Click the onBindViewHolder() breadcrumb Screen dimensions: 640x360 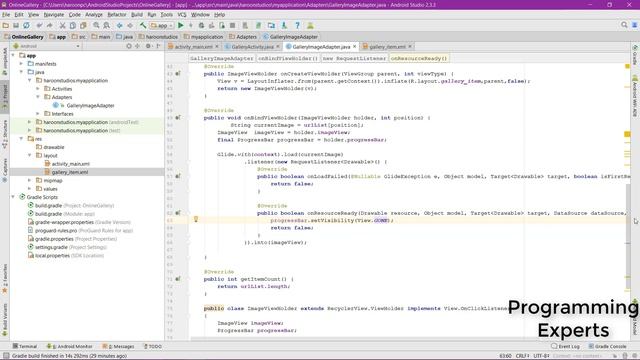(x=288, y=58)
